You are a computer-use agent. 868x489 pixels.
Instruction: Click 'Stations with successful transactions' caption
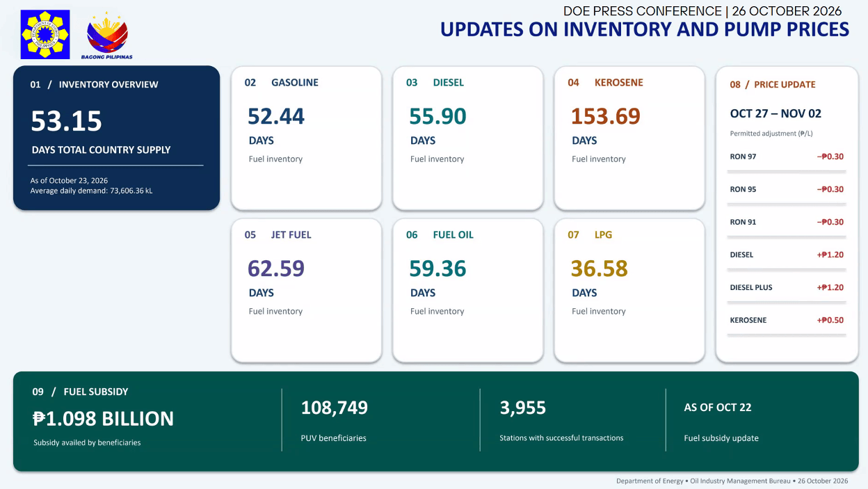tap(561, 438)
